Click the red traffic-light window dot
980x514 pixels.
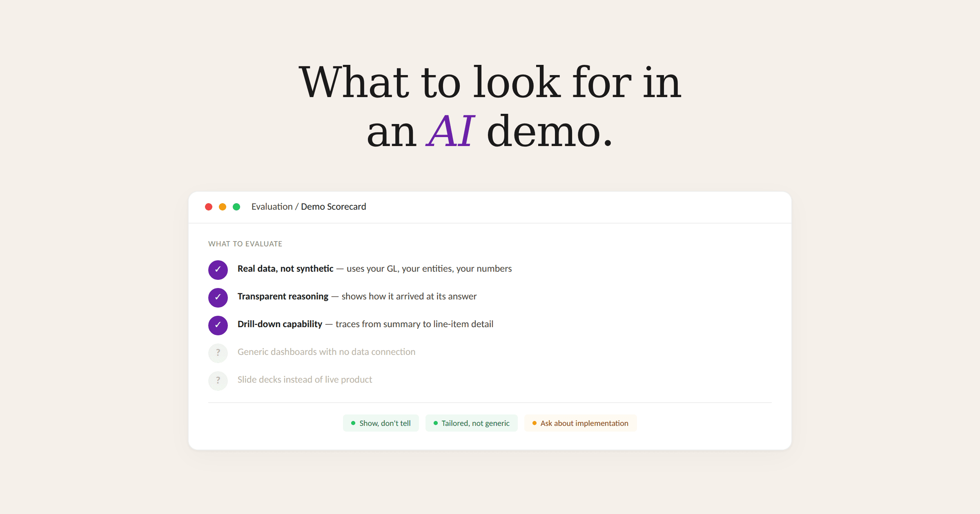tap(209, 207)
